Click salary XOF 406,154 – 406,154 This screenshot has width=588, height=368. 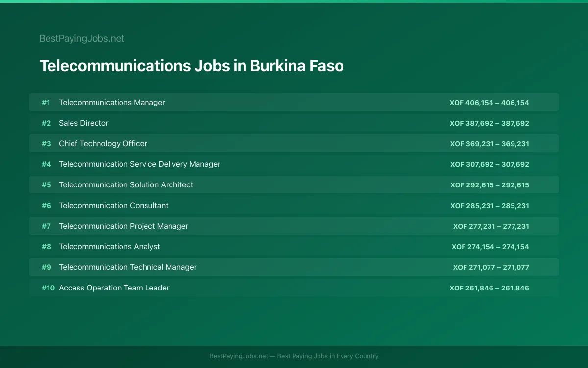(490, 103)
